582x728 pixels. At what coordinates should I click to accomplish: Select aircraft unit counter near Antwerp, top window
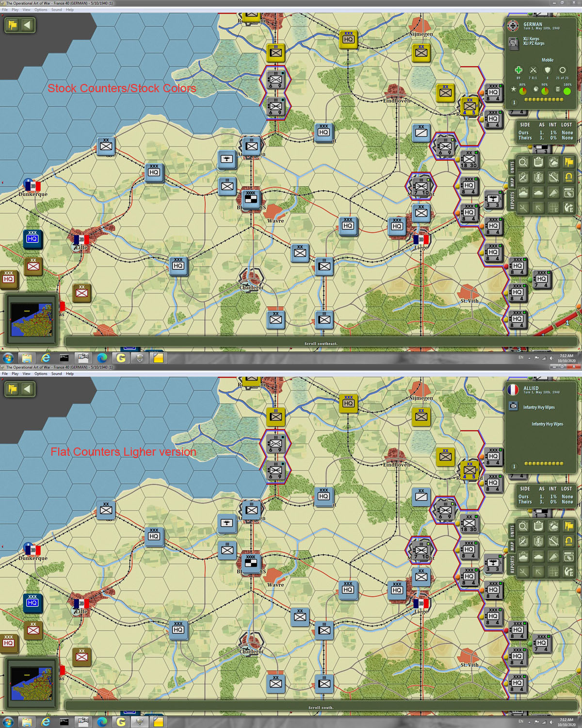[227, 159]
